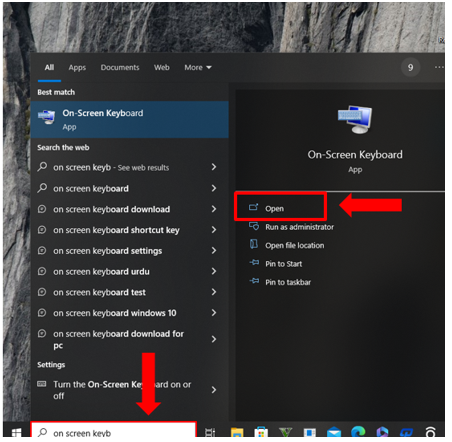The image size is (452, 442).
Task: Expand the More filters dropdown
Action: [198, 68]
